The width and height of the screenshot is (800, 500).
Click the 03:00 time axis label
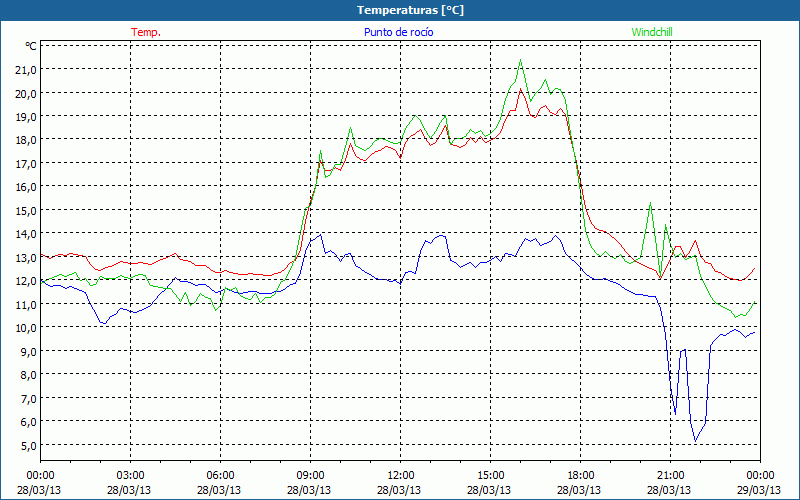point(131,476)
